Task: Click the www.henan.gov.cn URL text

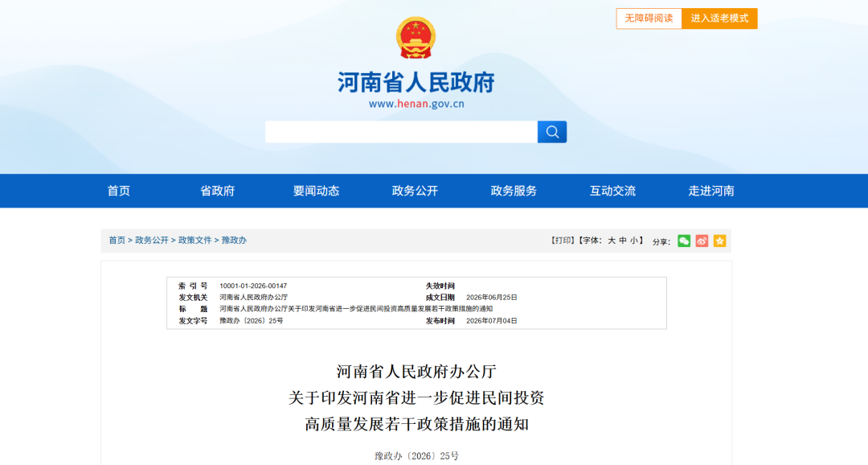Action: (x=416, y=104)
